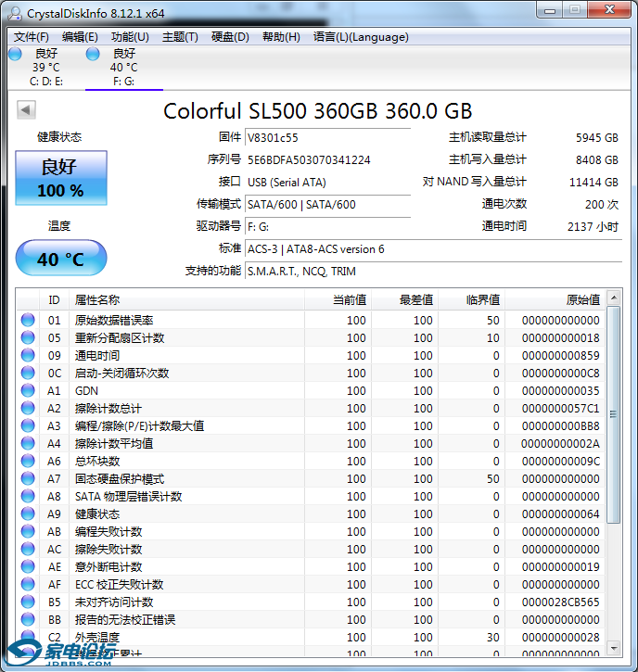The height and width of the screenshot is (672, 638).
Task: Click the 属性名称 column header
Action: point(186,299)
